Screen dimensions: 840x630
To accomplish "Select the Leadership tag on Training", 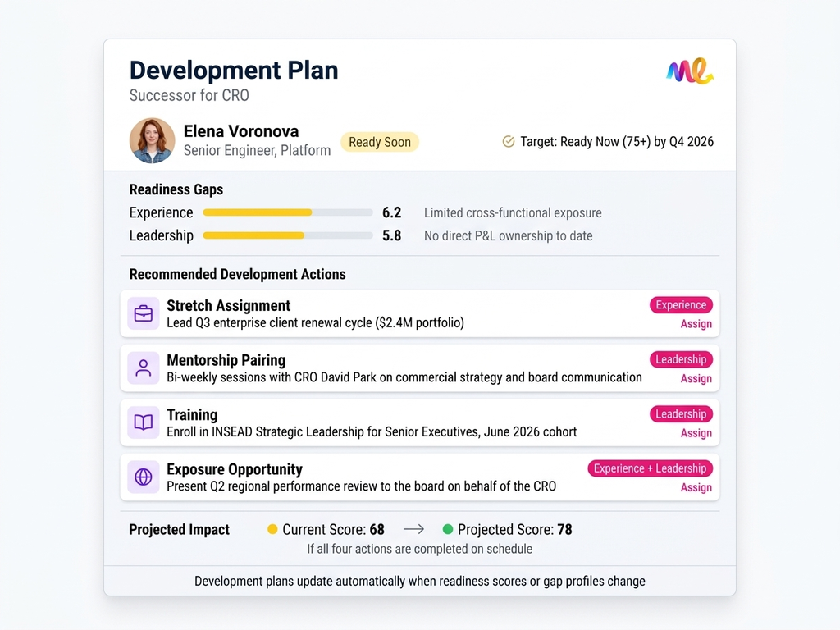I will tap(681, 413).
